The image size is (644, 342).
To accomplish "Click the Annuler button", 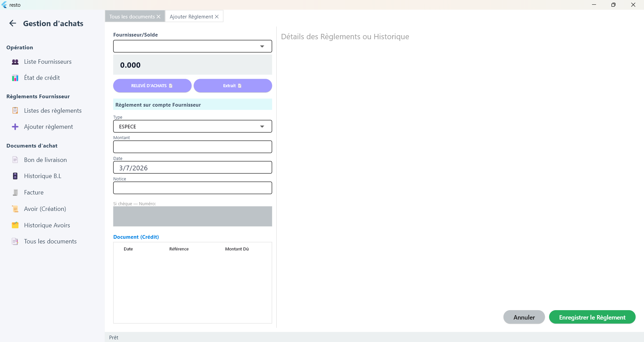I will point(524,317).
